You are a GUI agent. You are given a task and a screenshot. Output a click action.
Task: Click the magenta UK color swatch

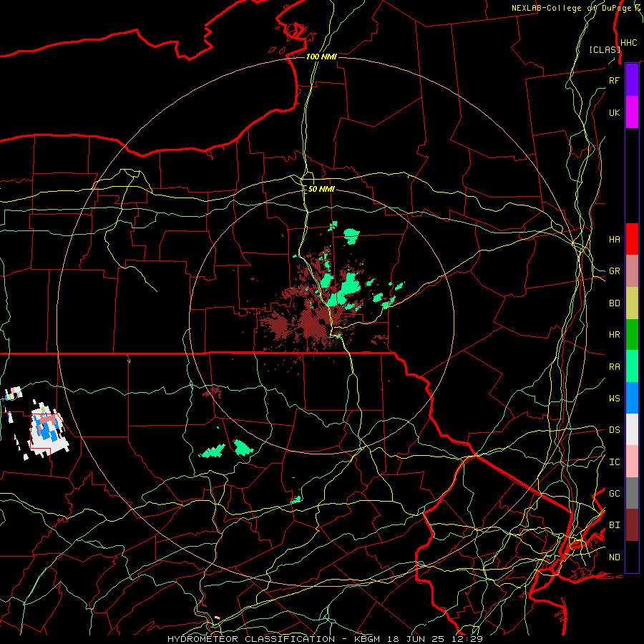coord(632,112)
